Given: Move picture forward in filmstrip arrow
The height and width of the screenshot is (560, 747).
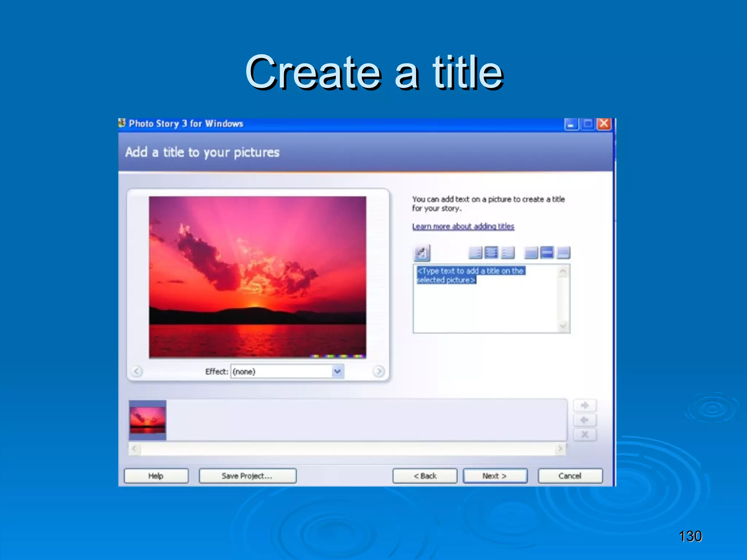Looking at the screenshot, I should point(585,405).
